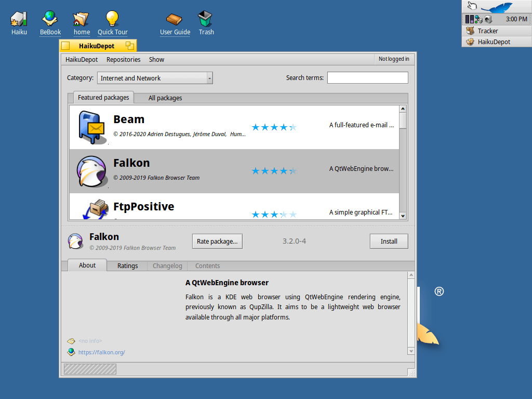
Task: Click description pane scroll up arrow
Action: tap(411, 275)
